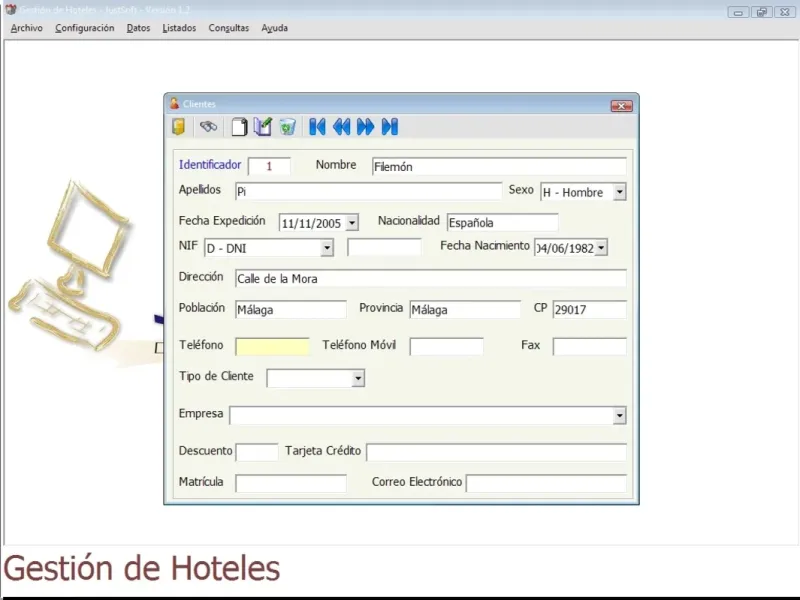Open the Listados menu

coord(179,28)
